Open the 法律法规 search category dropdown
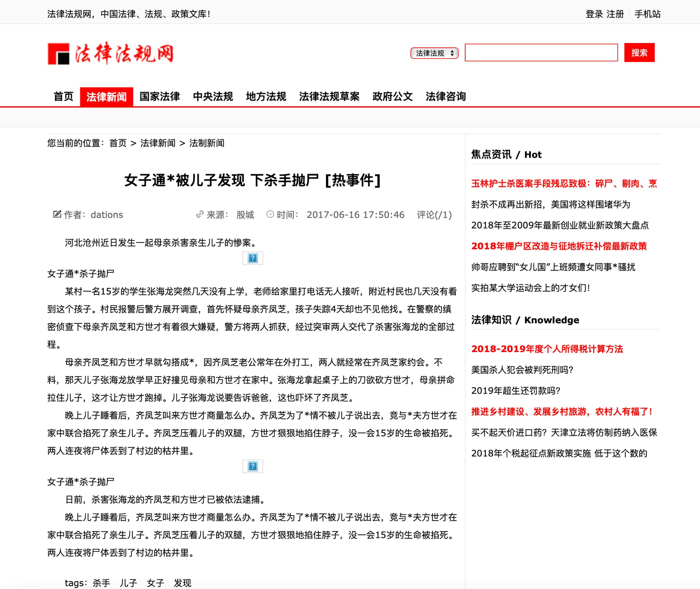The width and height of the screenshot is (700, 589). point(434,53)
